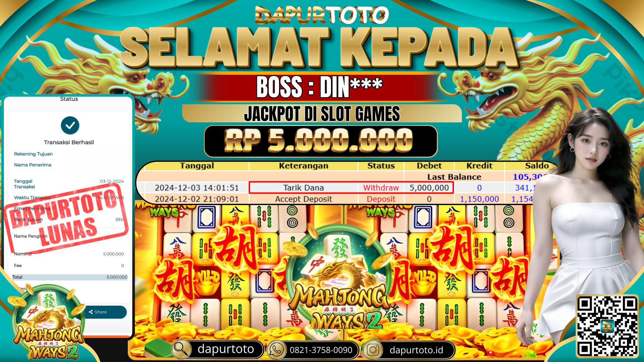This screenshot has height=362, width=644.
Task: Click the Deposit status text
Action: (381, 199)
